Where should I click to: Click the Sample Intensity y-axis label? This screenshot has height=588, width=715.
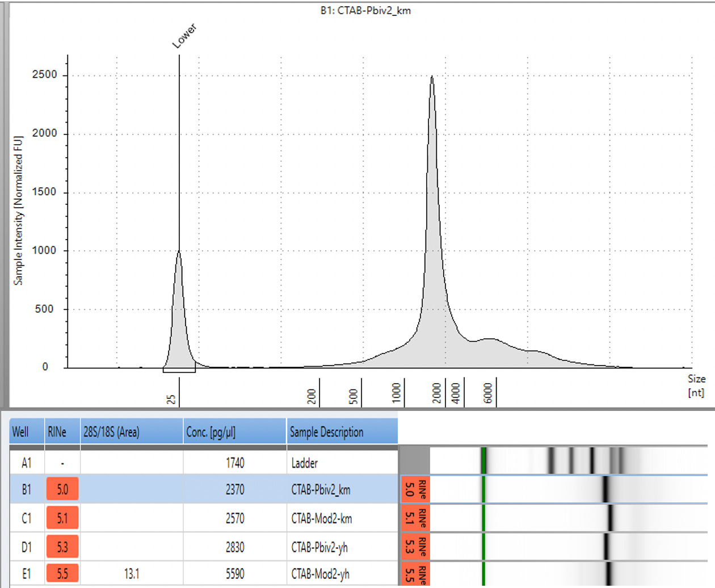[x=18, y=211]
